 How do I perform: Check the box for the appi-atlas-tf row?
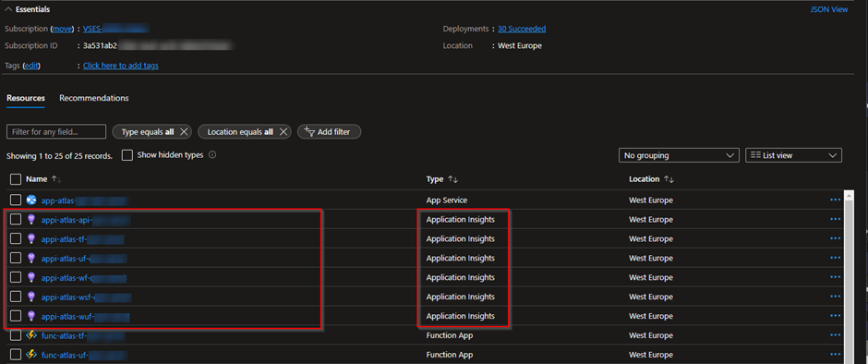[16, 238]
